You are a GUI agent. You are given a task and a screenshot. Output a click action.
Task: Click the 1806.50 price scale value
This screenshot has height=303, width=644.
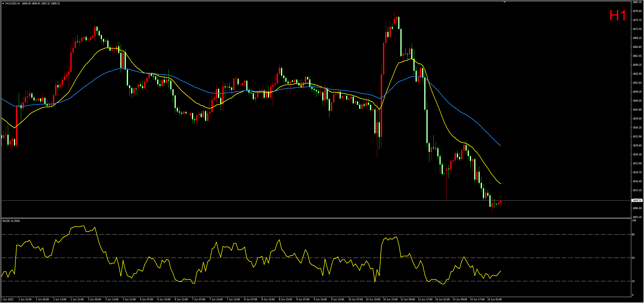[637, 208]
